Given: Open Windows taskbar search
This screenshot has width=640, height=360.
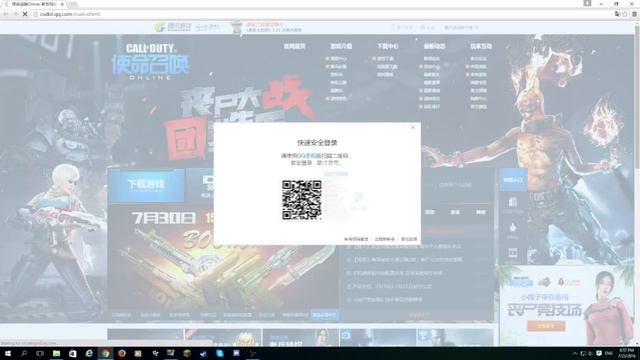Looking at the screenshot, I should (x=24, y=353).
